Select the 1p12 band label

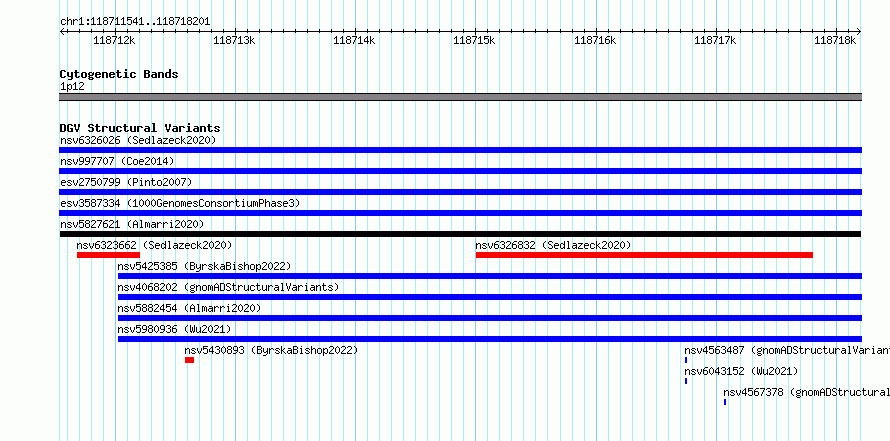tap(72, 87)
